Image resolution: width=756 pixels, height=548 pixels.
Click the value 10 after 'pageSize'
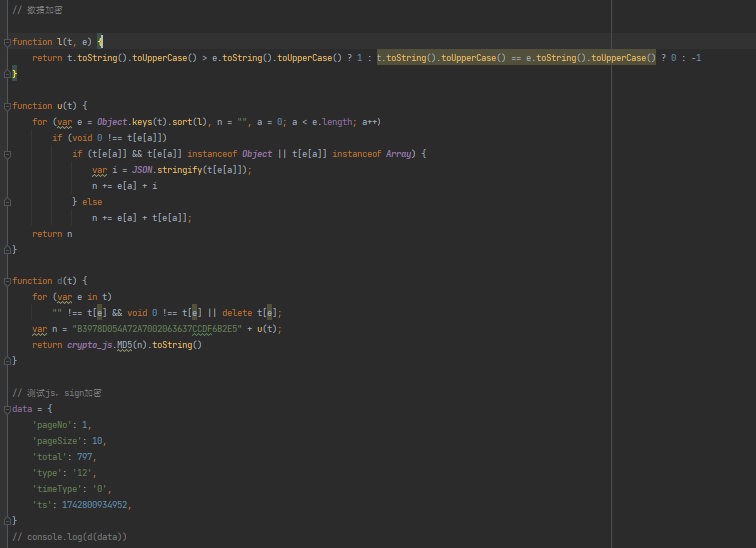point(97,441)
